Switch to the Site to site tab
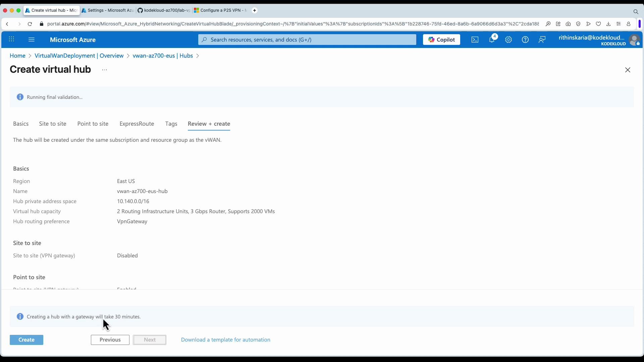 tap(53, 124)
